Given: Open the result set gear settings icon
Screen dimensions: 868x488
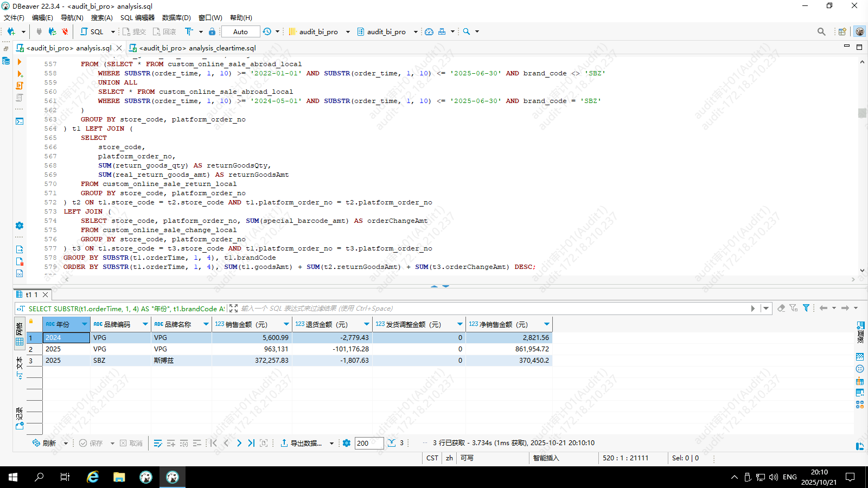Looking at the screenshot, I should (x=347, y=443).
